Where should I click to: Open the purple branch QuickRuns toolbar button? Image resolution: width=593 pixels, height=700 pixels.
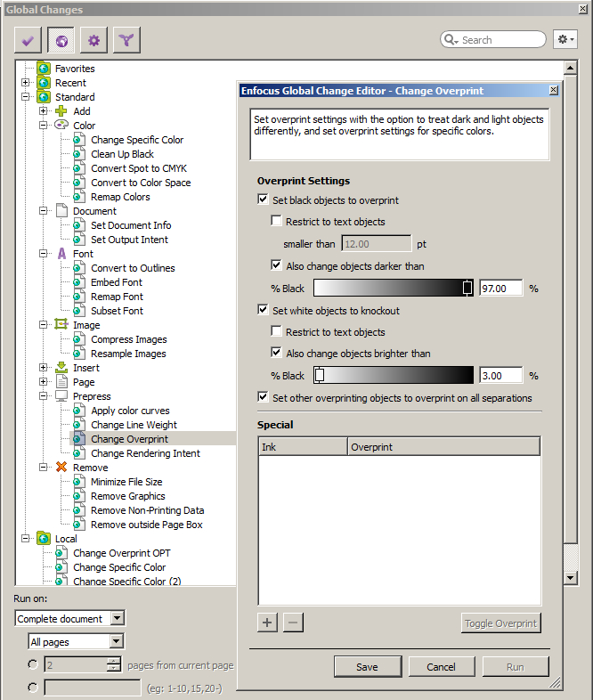[x=126, y=41]
